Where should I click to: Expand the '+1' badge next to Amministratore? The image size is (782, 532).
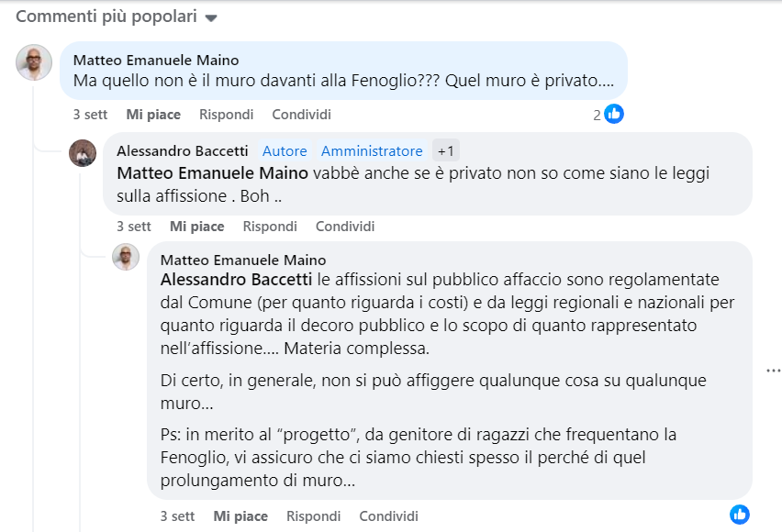click(445, 150)
